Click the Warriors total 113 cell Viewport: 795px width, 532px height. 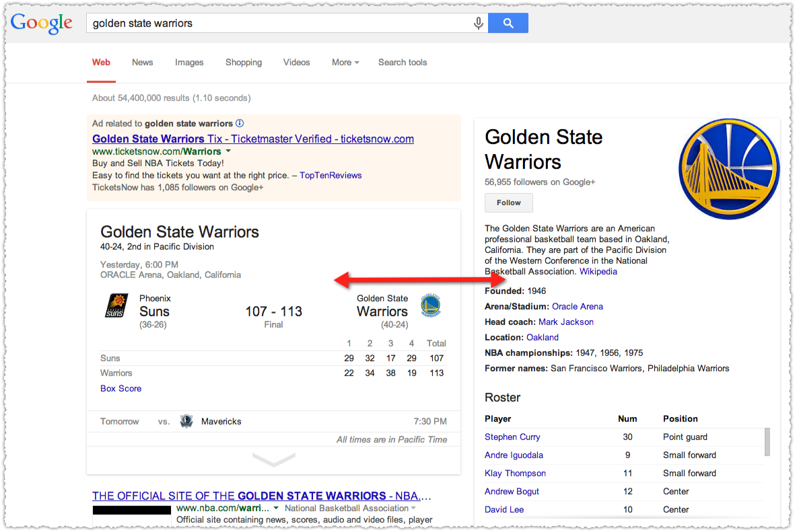[436, 373]
